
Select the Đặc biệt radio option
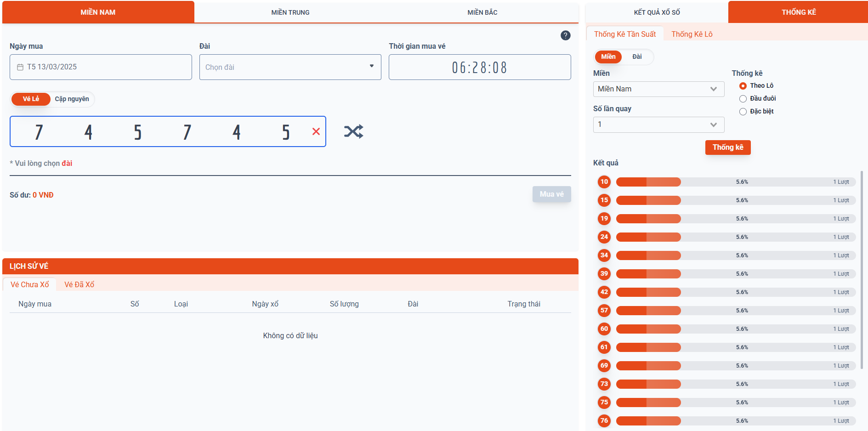click(x=743, y=112)
